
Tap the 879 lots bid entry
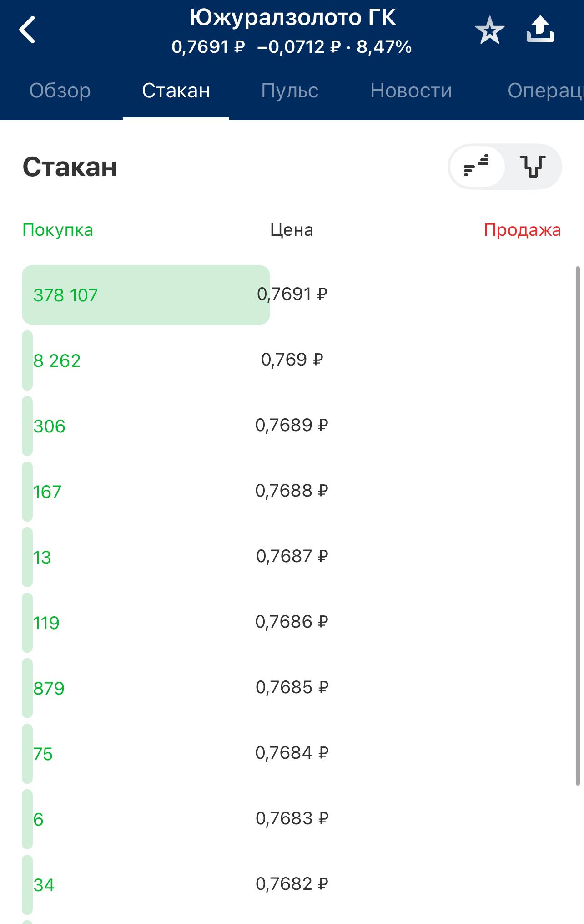point(49,688)
